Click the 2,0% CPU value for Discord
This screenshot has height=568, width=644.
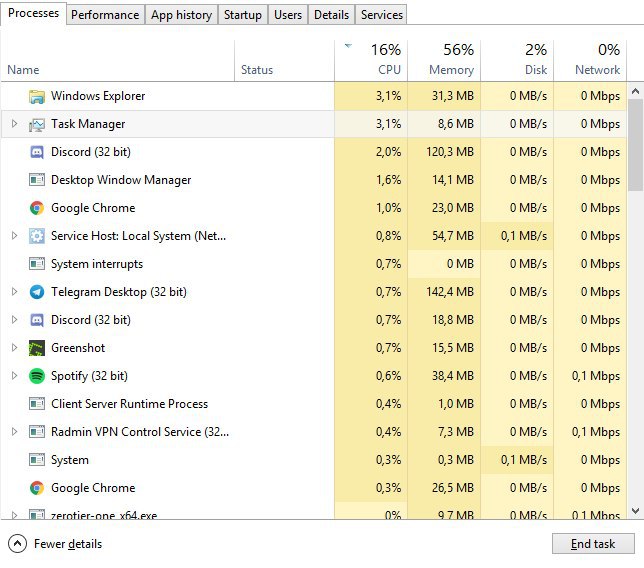coord(388,152)
